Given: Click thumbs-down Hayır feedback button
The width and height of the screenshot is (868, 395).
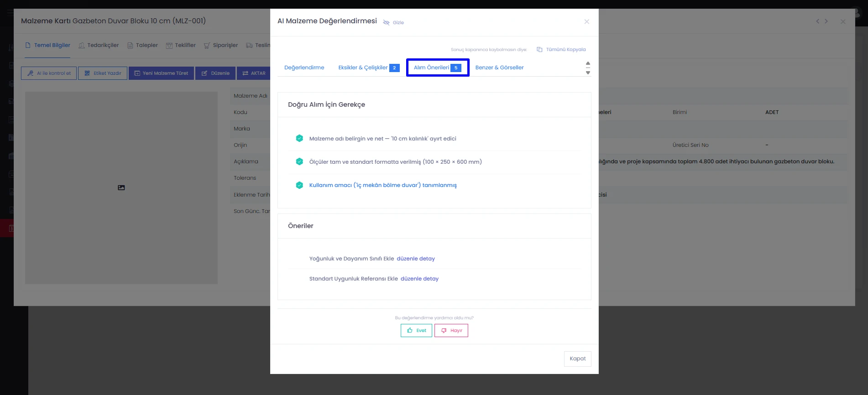Looking at the screenshot, I should (x=451, y=330).
